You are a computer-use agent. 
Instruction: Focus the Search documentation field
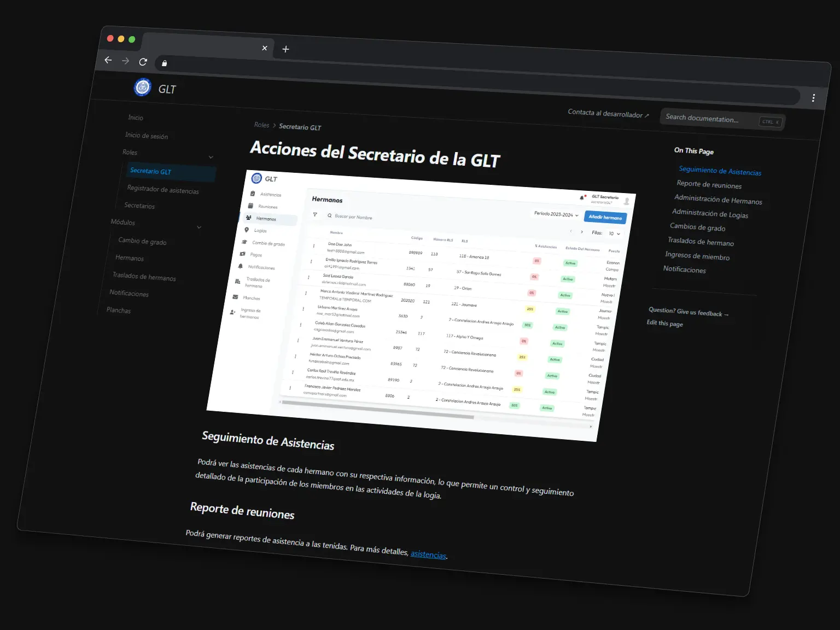(723, 119)
